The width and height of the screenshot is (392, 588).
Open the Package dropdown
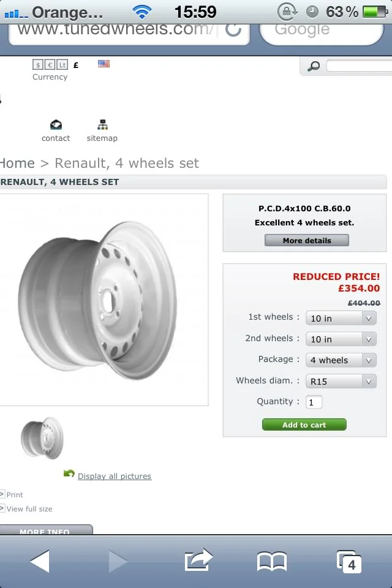pos(341,360)
